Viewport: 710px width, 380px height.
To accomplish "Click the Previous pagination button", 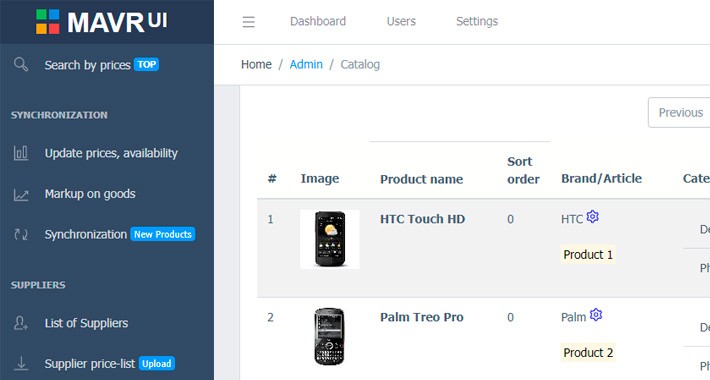I will click(x=679, y=112).
